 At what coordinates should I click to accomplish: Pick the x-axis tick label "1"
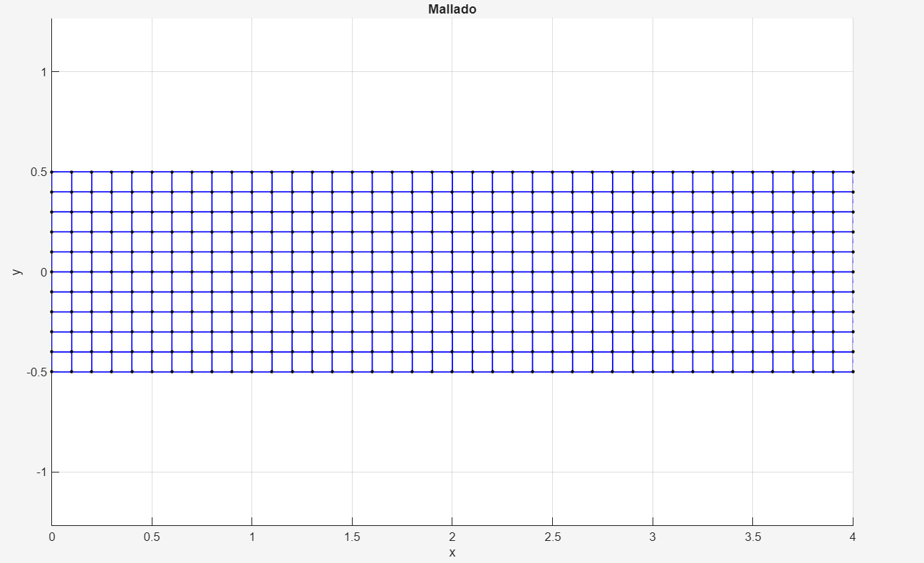pos(251,537)
